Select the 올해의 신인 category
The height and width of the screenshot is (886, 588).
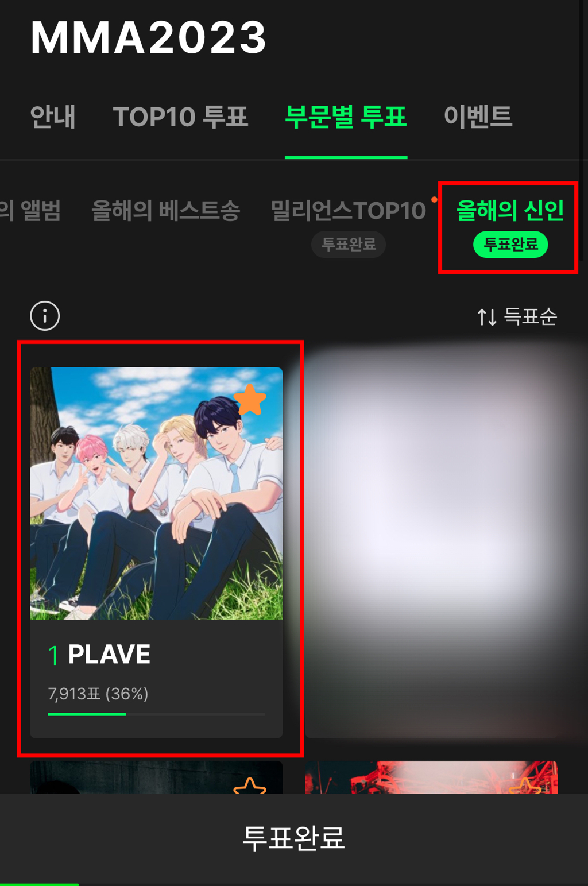pyautogui.click(x=510, y=211)
